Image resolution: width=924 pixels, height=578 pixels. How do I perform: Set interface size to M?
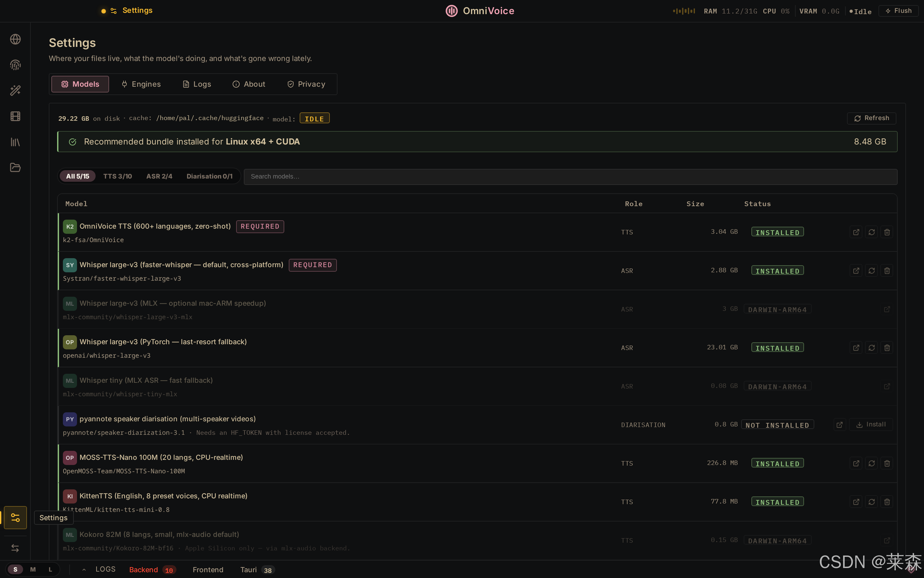(x=33, y=570)
